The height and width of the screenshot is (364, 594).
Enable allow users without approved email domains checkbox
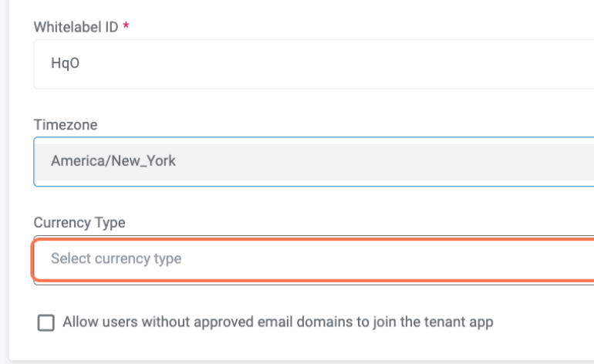point(46,323)
